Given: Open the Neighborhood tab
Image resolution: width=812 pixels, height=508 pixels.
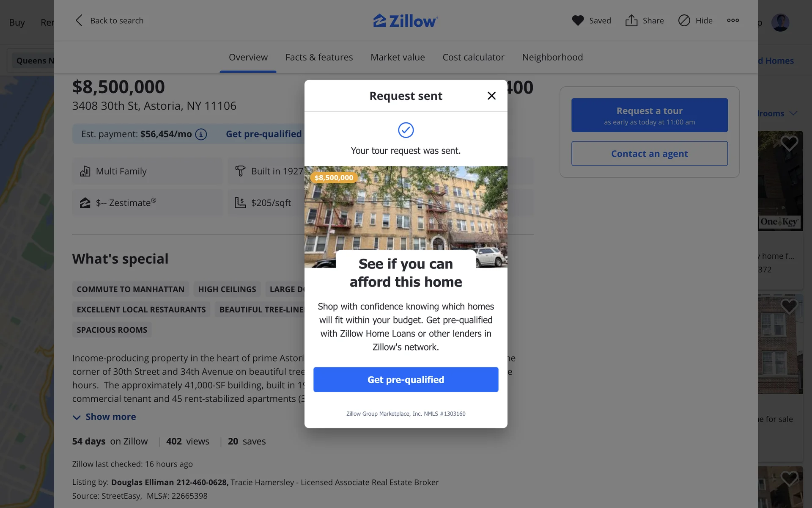Looking at the screenshot, I should [552, 57].
